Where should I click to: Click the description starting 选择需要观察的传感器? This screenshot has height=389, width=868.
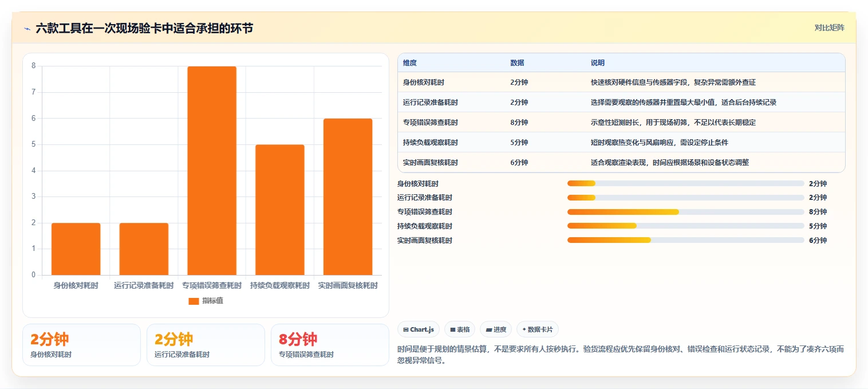684,103
